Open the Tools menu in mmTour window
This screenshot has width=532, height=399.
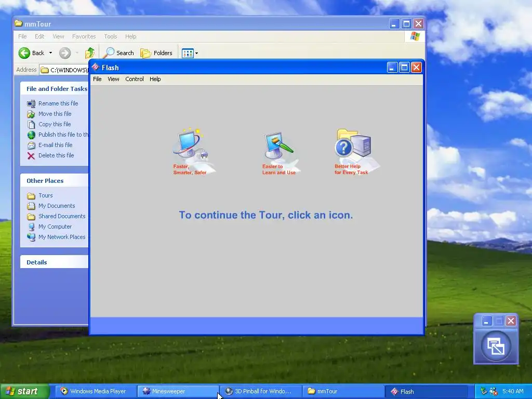111,36
